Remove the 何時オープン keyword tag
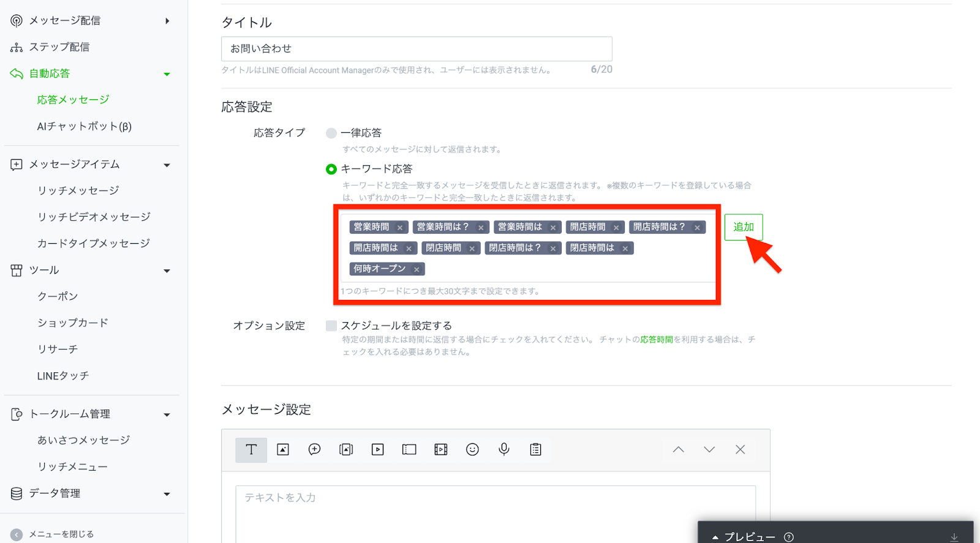980x543 pixels. (417, 269)
